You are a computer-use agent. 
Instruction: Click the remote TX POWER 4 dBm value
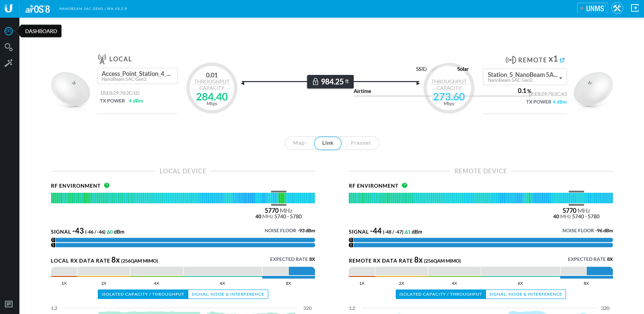(560, 102)
